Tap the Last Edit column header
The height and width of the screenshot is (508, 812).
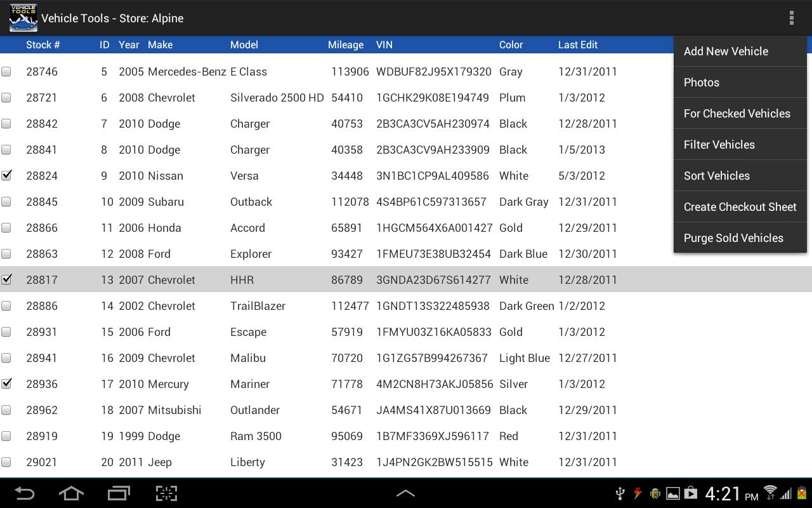[578, 45]
